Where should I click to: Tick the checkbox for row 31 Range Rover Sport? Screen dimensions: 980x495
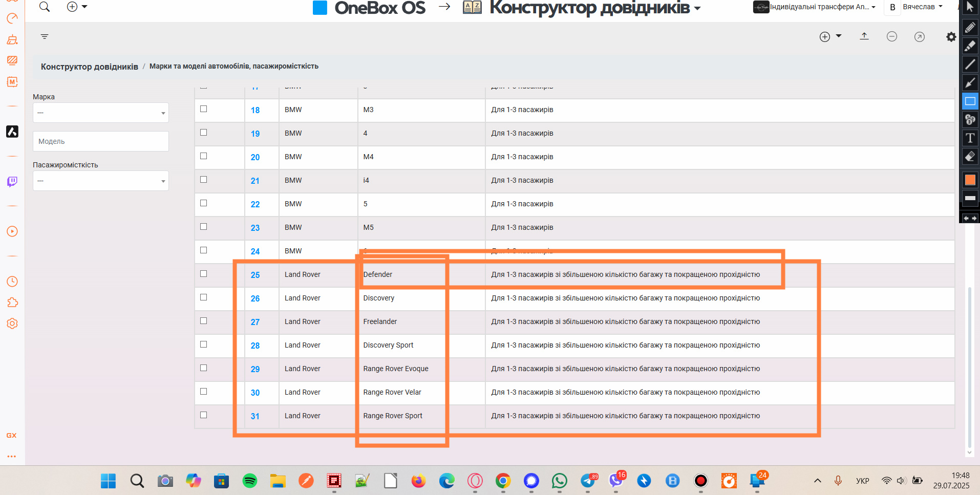coord(203,415)
